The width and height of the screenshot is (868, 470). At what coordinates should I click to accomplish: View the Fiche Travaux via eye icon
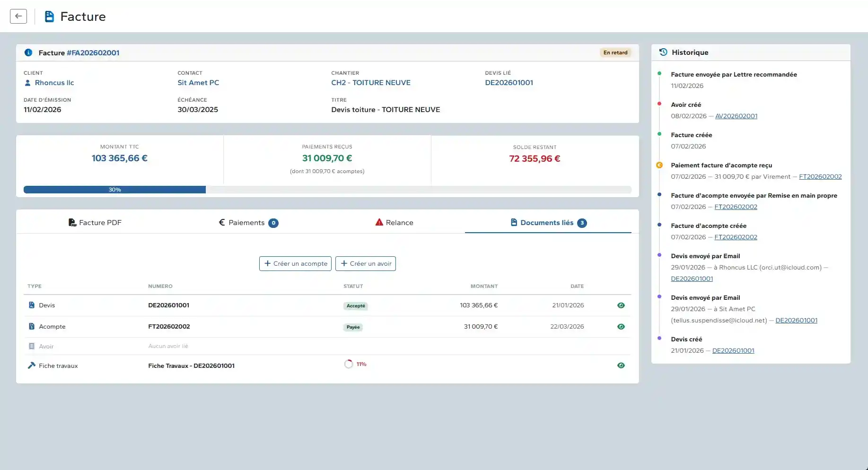coord(621,366)
